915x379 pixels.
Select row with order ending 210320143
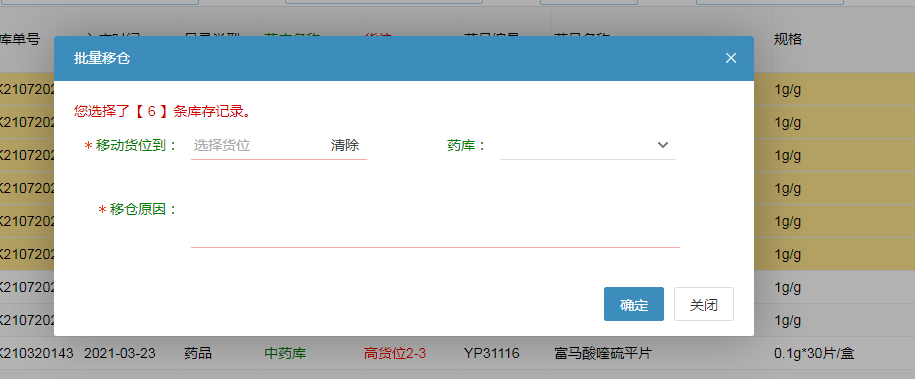click(x=458, y=353)
